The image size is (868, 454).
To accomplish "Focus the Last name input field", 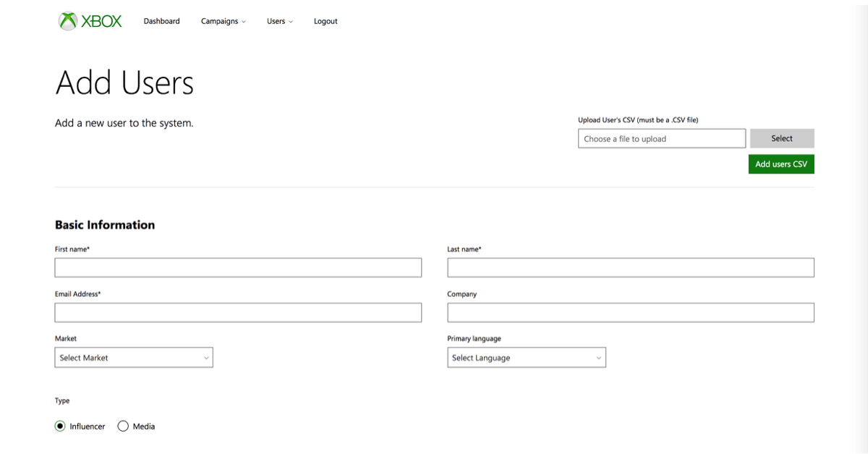I will [x=630, y=268].
